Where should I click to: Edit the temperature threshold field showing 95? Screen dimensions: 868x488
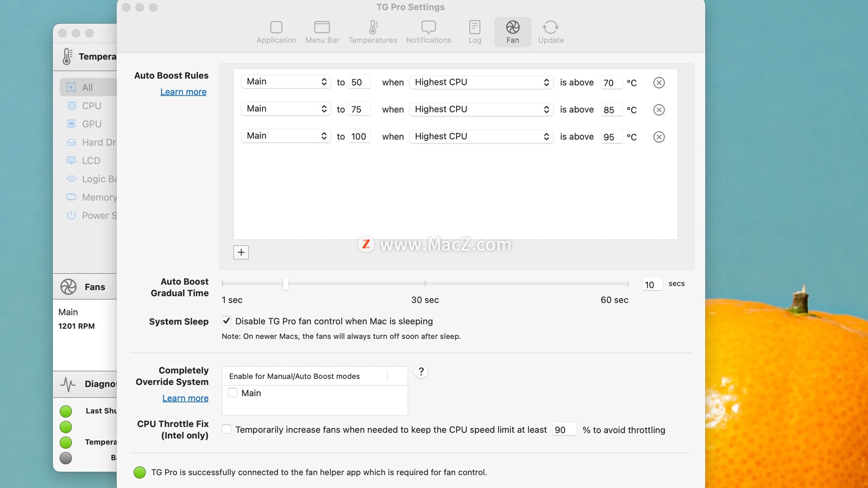tap(612, 137)
